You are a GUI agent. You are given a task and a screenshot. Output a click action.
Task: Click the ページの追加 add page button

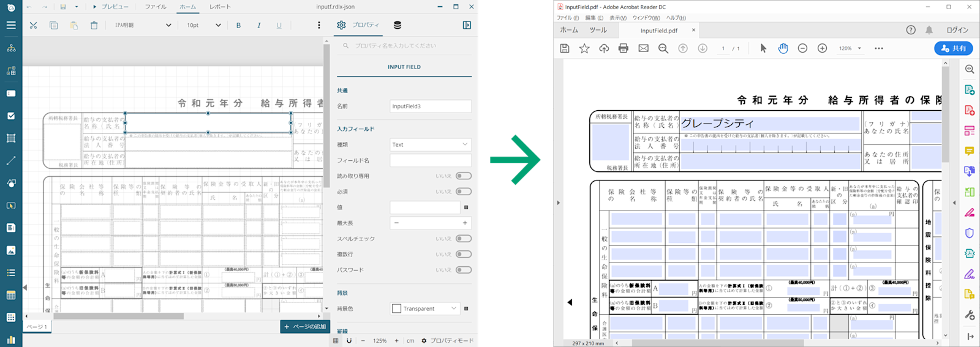point(305,327)
